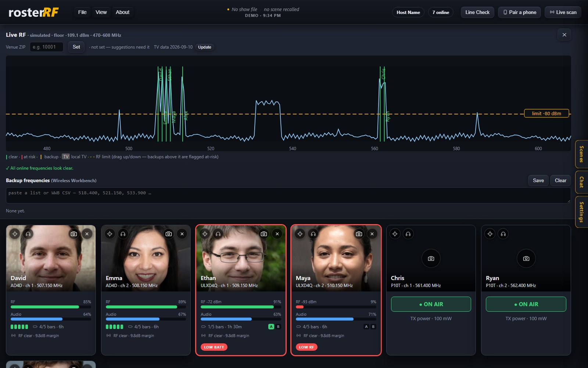Click the headphones icon on Ryan's card

click(x=503, y=234)
